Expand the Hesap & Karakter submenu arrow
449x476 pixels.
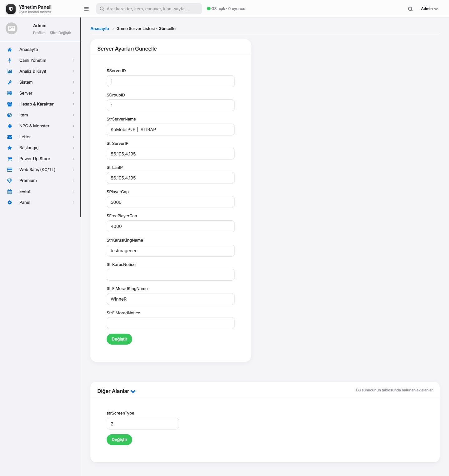74,104
